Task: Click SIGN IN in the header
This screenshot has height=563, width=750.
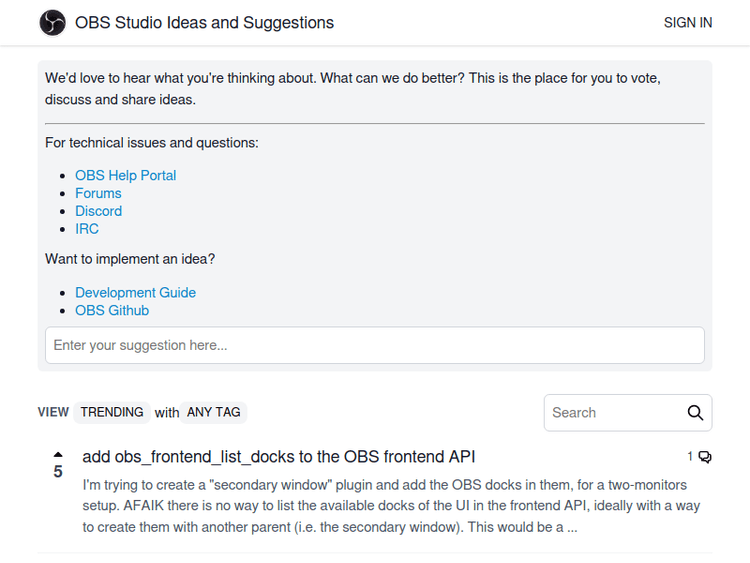Action: click(688, 23)
